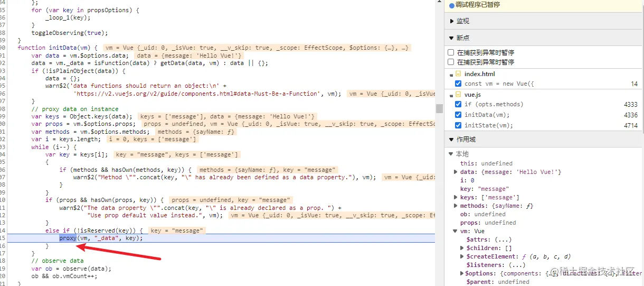Click the code editor vertical scrollbar thumb
The image size is (644, 286).
click(x=439, y=108)
